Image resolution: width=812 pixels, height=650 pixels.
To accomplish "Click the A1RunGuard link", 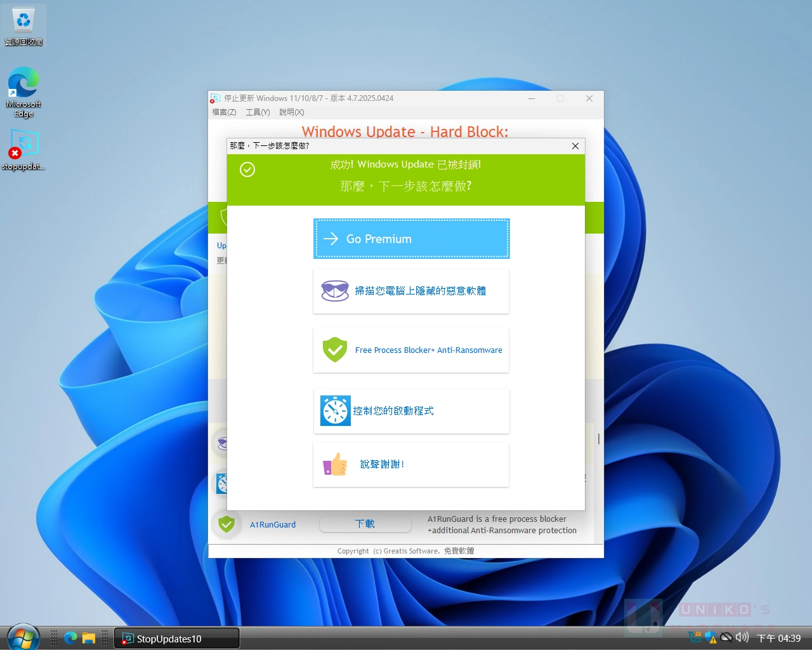I will (x=273, y=524).
